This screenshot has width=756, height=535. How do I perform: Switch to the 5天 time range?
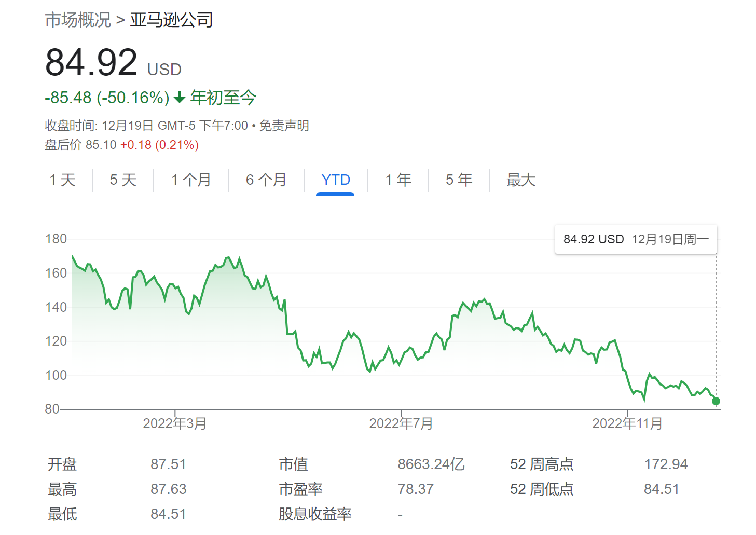(122, 180)
